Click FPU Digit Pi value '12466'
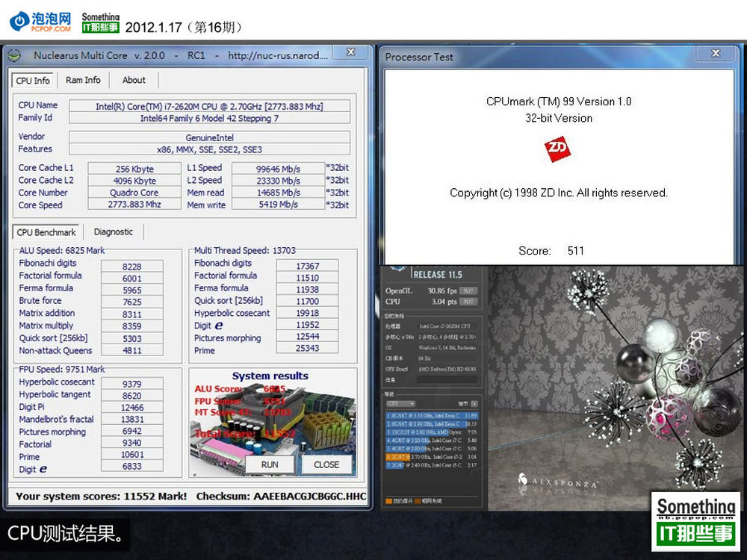The image size is (747, 560). pos(132,408)
